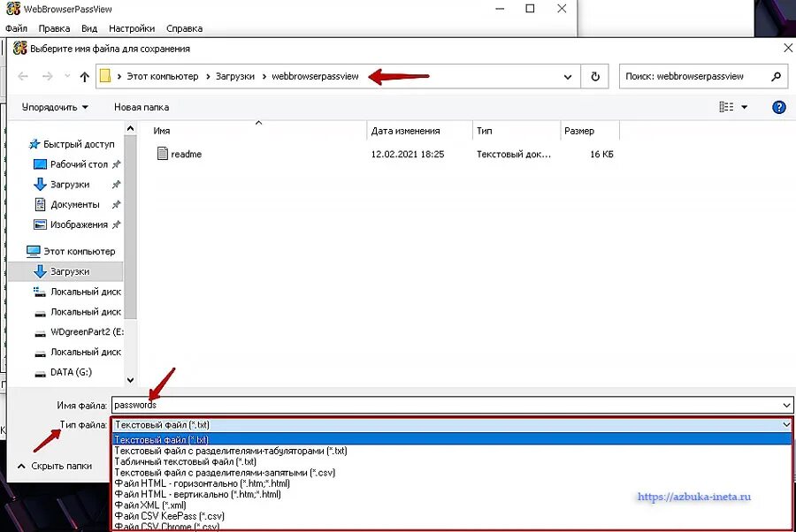Open Справка menu in WebBrowserPassView window
This screenshot has width=796, height=532.
click(x=184, y=28)
